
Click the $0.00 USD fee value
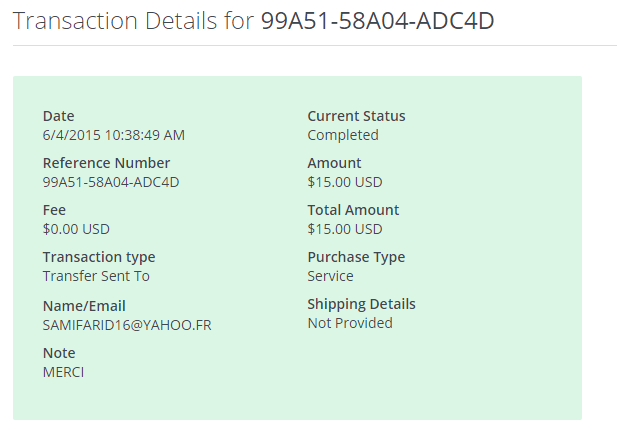click(x=76, y=229)
